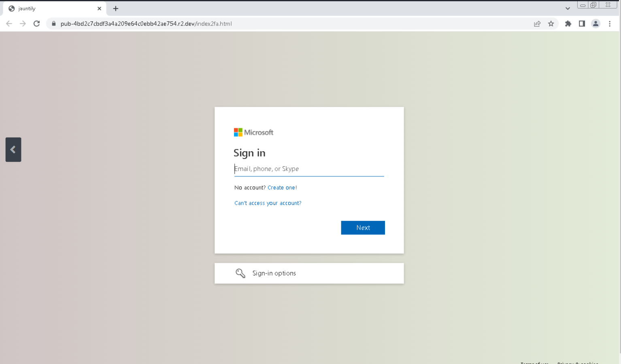621x364 pixels.
Task: Close the jauntily tab
Action: [x=99, y=8]
